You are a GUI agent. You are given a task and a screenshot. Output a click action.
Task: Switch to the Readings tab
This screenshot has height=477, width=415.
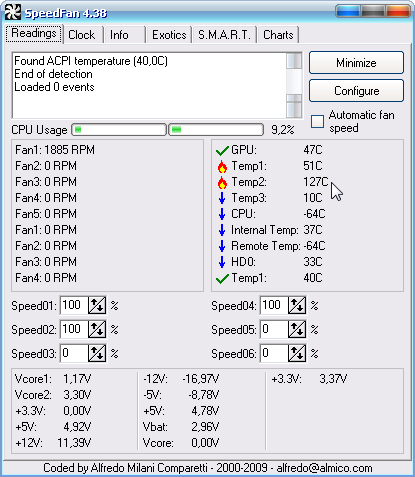point(34,34)
